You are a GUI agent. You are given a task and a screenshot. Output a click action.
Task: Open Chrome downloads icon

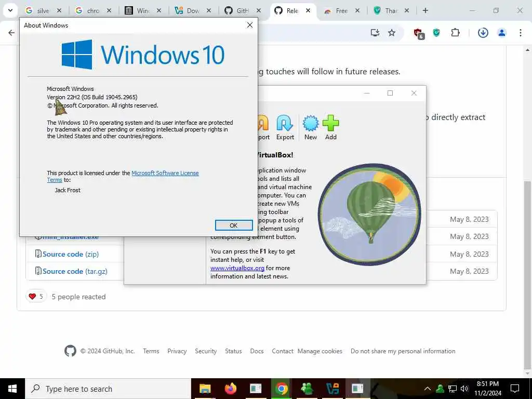(483, 33)
